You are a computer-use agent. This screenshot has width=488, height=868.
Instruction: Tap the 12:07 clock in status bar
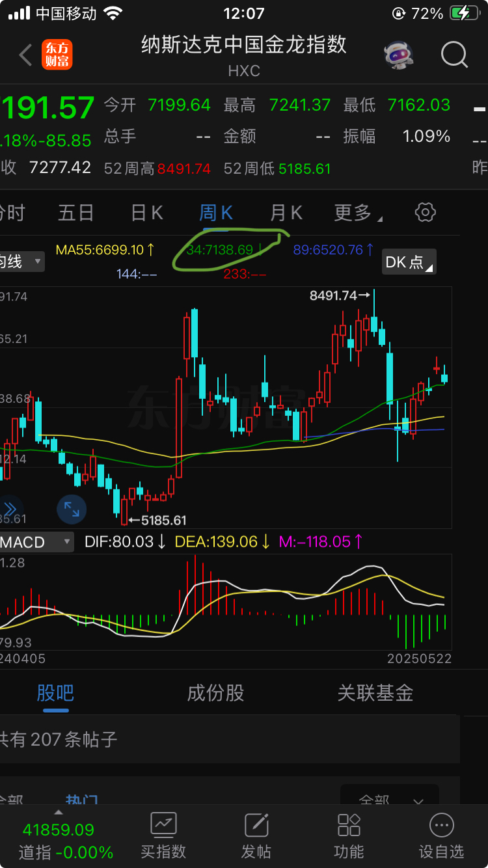244,14
